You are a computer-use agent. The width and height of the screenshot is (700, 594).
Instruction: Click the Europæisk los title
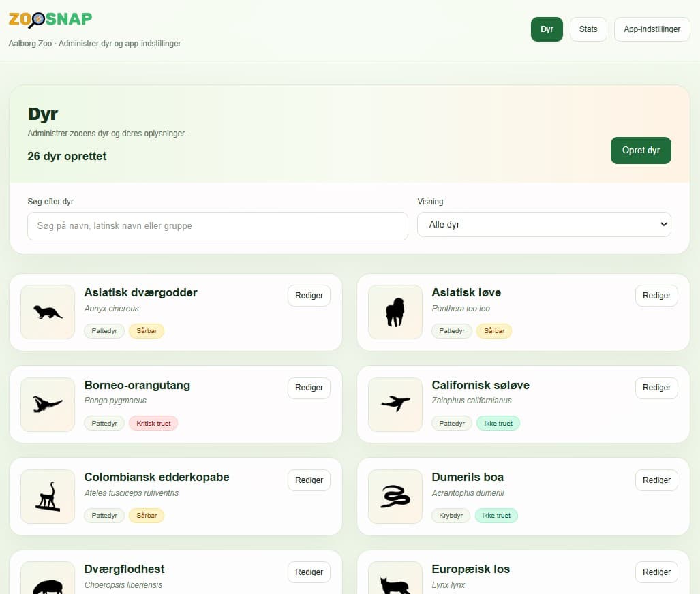(470, 569)
